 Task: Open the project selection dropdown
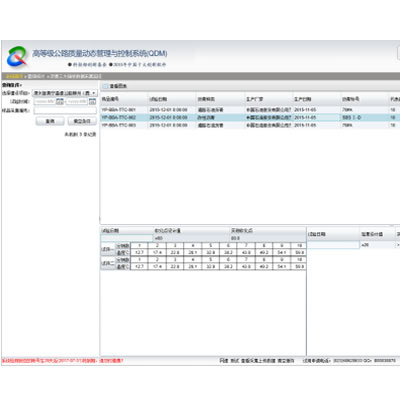65,93
